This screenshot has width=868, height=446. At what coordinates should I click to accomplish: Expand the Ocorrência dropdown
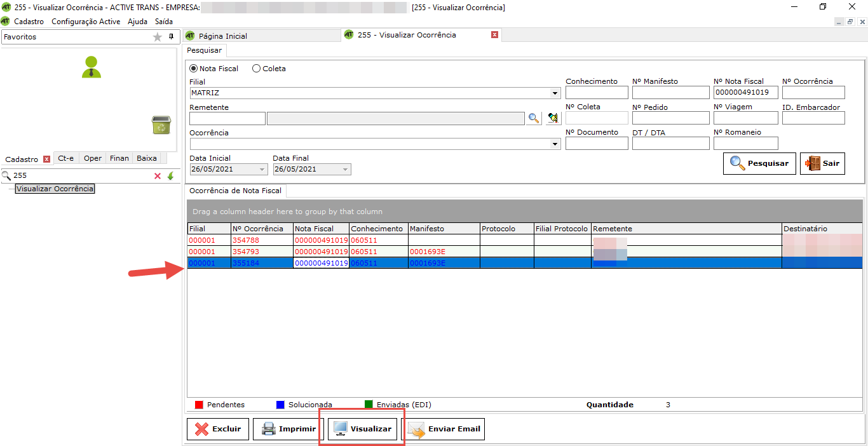555,144
